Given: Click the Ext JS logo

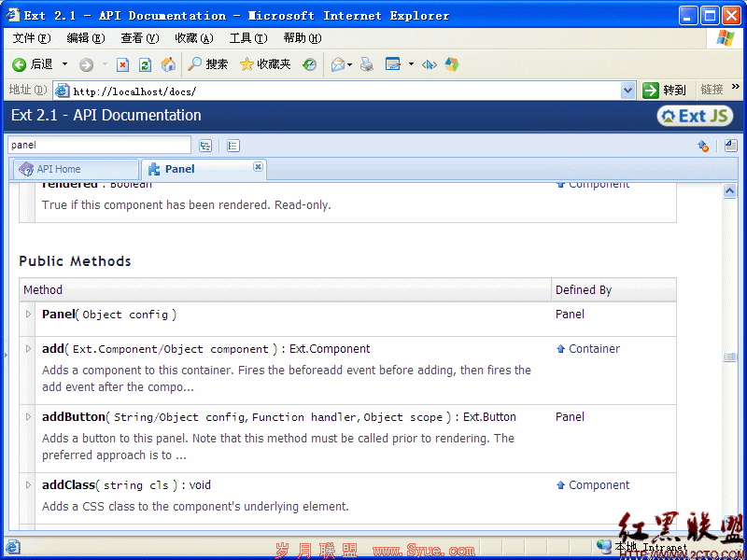Looking at the screenshot, I should click(695, 116).
